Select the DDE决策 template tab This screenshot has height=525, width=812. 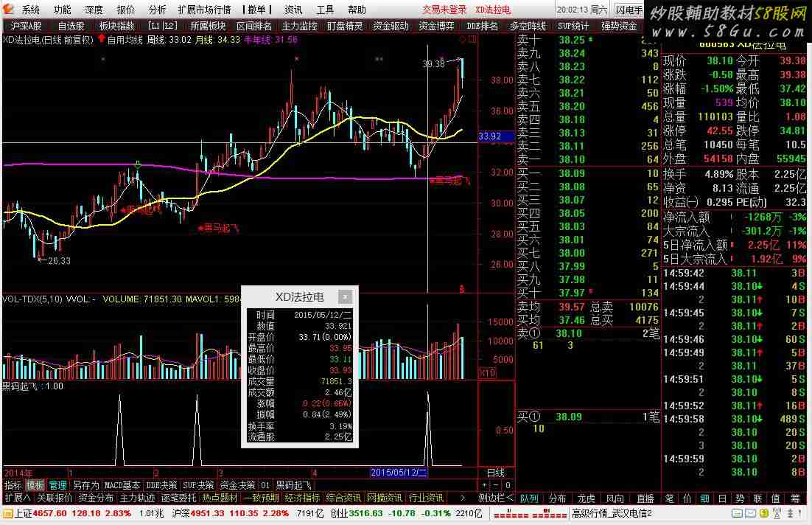[x=161, y=485]
